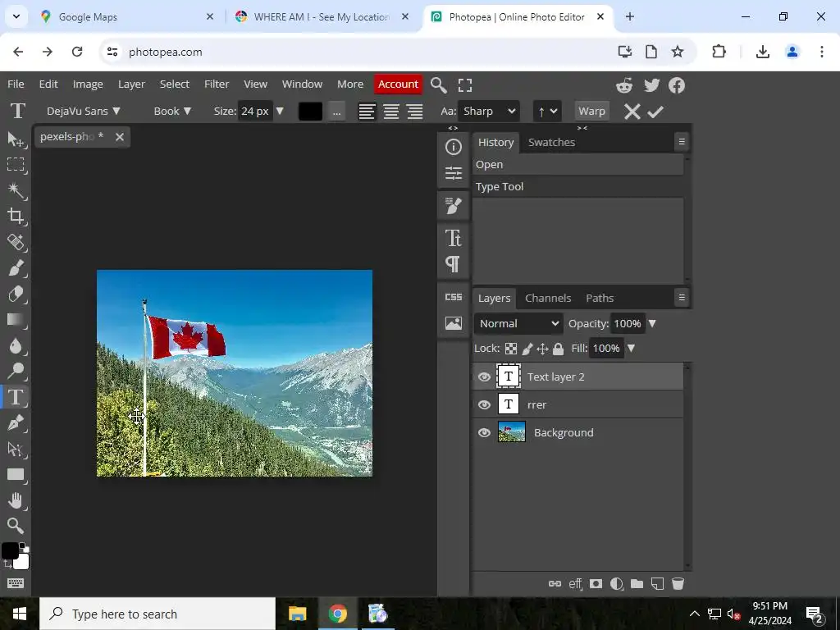Viewport: 840px width, 630px height.
Task: Select the Eraser tool
Action: 16,294
